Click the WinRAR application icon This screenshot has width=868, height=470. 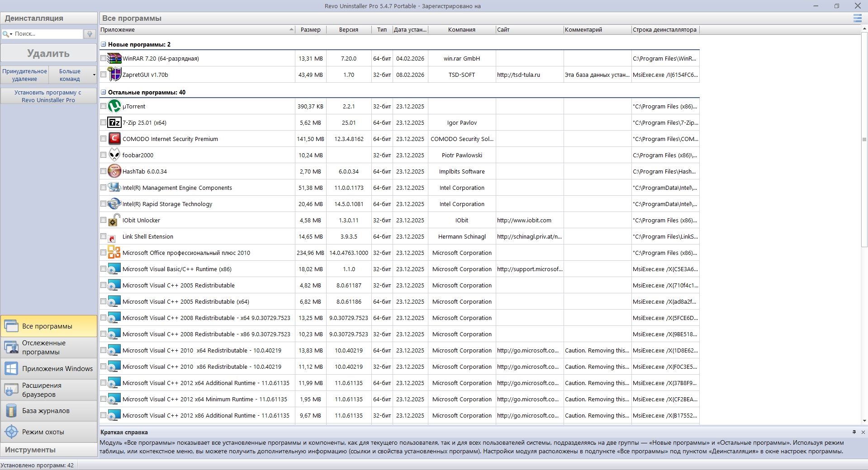[x=114, y=59]
